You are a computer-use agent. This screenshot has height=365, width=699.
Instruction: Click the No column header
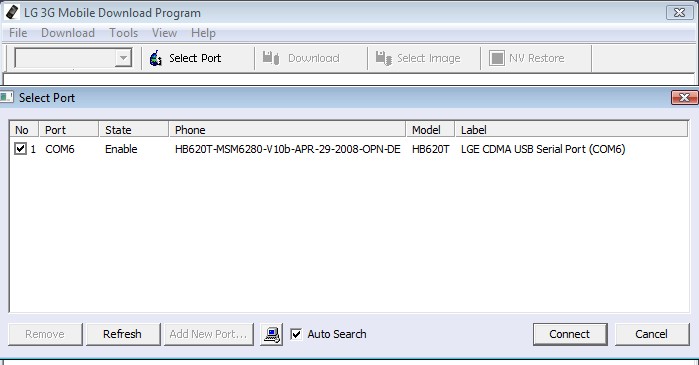coord(24,130)
